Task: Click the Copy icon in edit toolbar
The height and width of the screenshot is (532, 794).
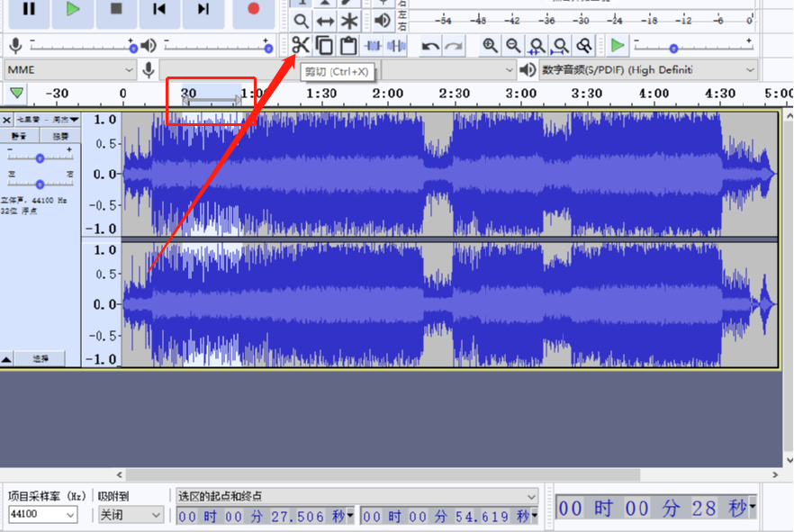Action: point(324,45)
